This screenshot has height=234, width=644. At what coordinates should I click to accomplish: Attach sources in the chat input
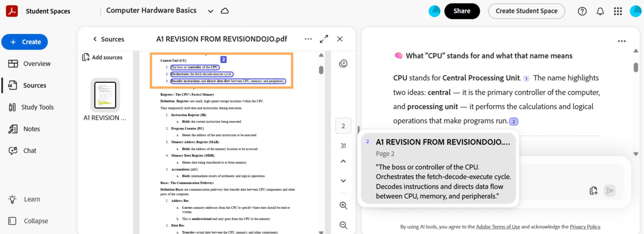593,191
